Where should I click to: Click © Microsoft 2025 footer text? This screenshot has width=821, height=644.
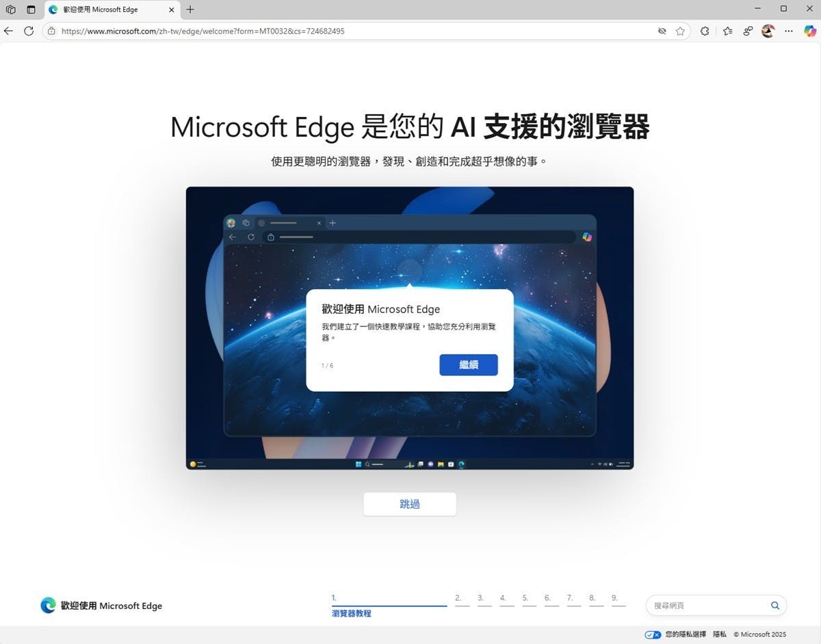click(x=761, y=634)
